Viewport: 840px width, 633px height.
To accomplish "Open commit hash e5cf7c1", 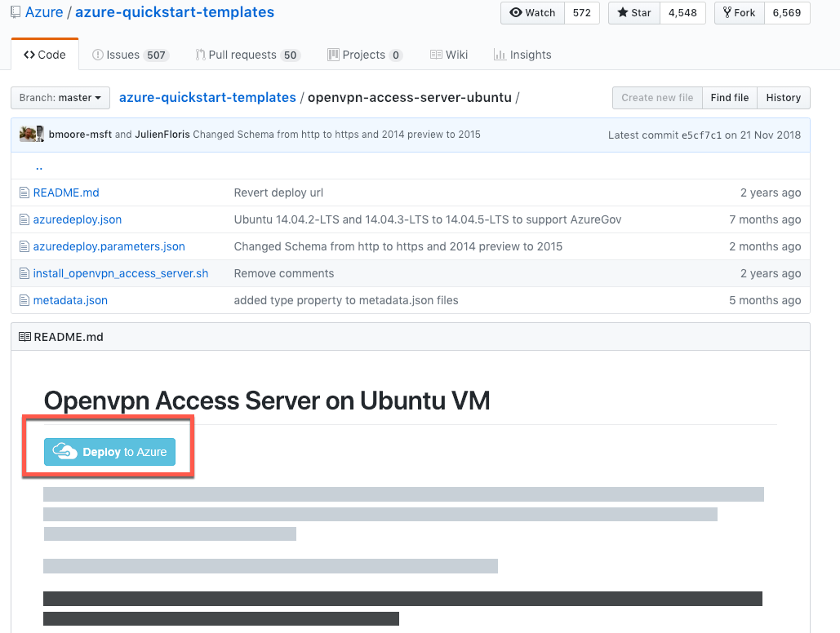I will click(701, 135).
